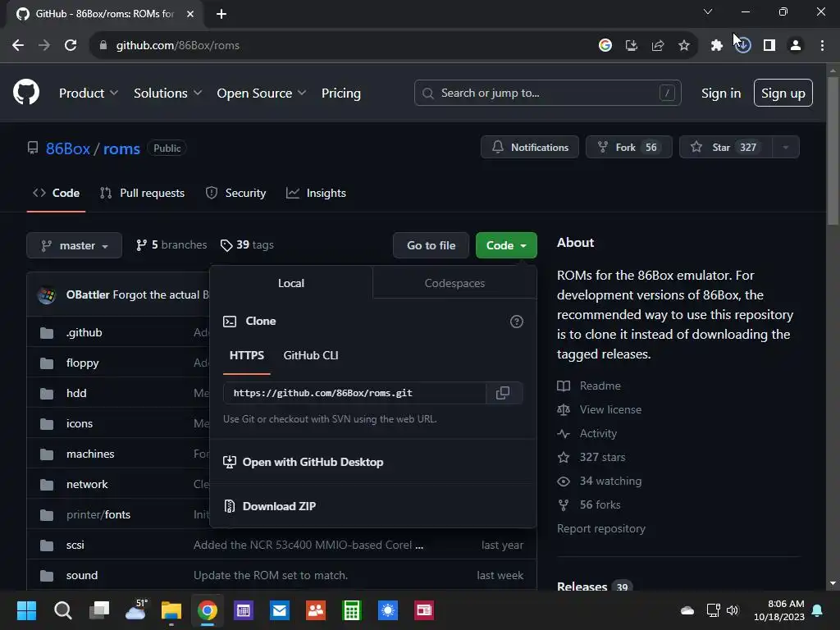This screenshot has width=840, height=630.
Task: Select the HTTPS clone option
Action: pyautogui.click(x=246, y=356)
